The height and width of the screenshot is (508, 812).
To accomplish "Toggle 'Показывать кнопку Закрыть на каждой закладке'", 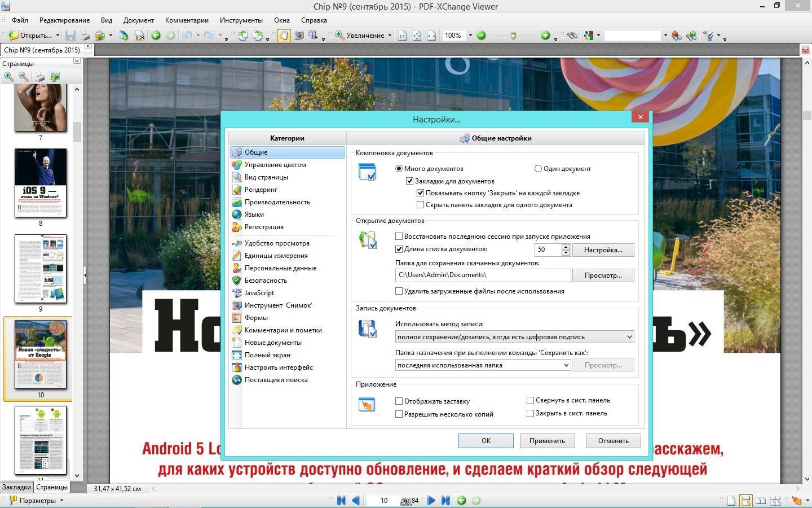I will click(420, 193).
